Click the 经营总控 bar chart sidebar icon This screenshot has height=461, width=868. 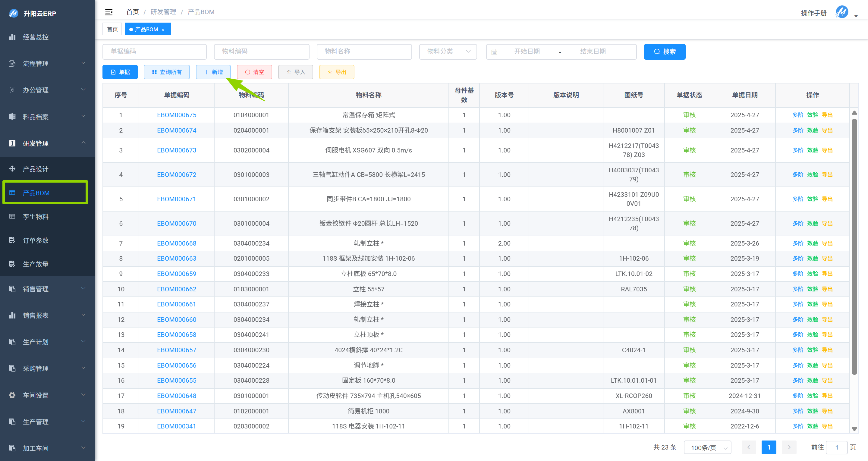(12, 37)
